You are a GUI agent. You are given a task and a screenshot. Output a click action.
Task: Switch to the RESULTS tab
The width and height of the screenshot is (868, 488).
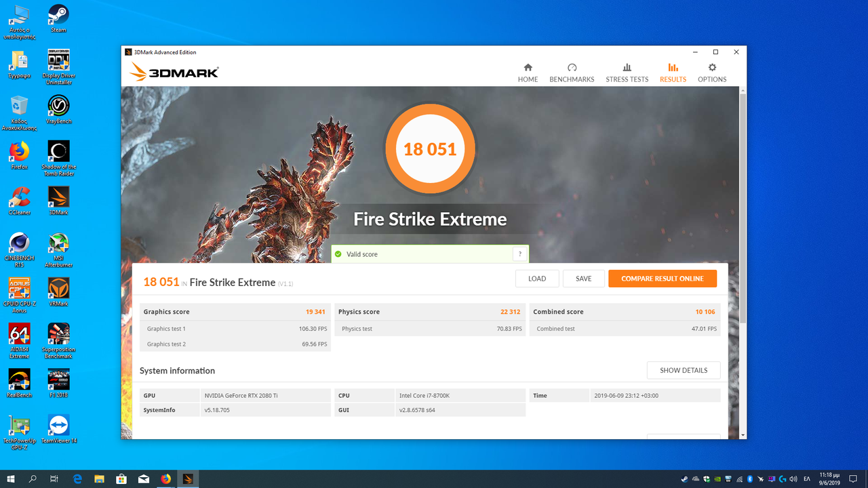[673, 73]
